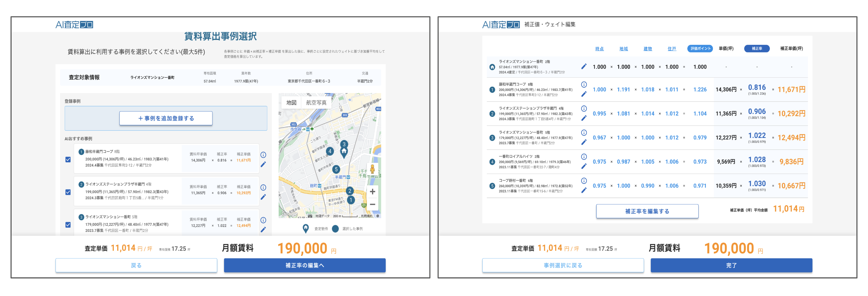Edit ライオンズマンション一番町 5階 pencil in left list
This screenshot has height=296, width=868.
pyautogui.click(x=263, y=230)
